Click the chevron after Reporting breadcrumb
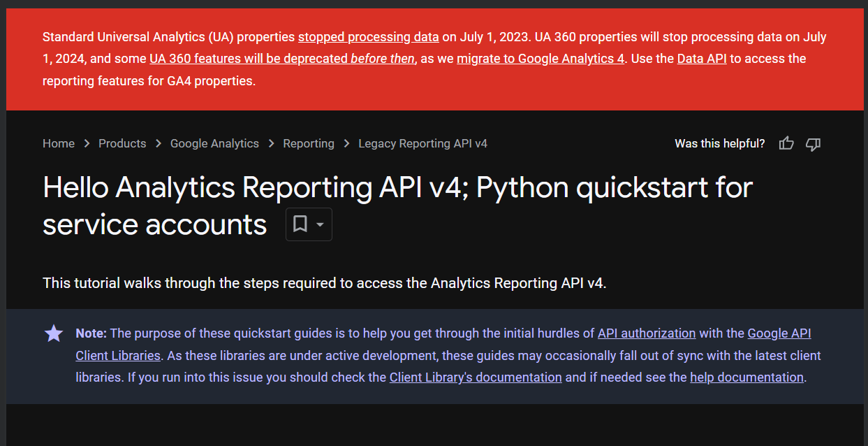 [x=346, y=143]
